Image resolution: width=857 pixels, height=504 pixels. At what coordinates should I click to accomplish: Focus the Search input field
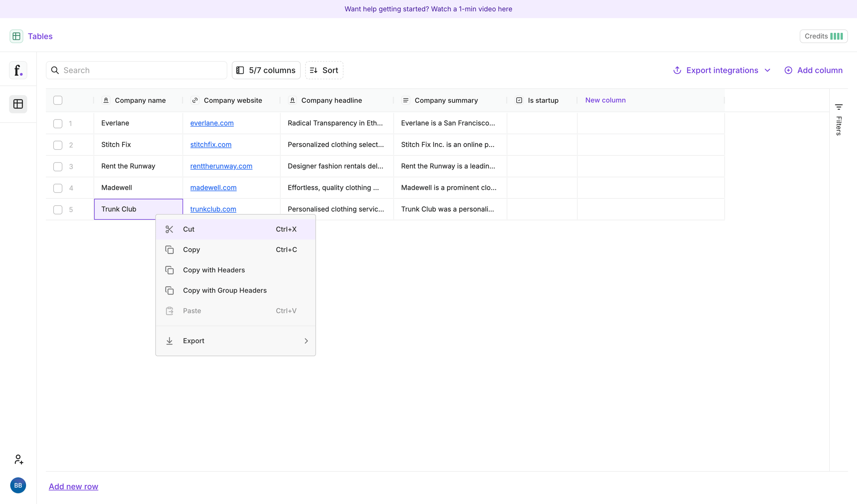[136, 70]
